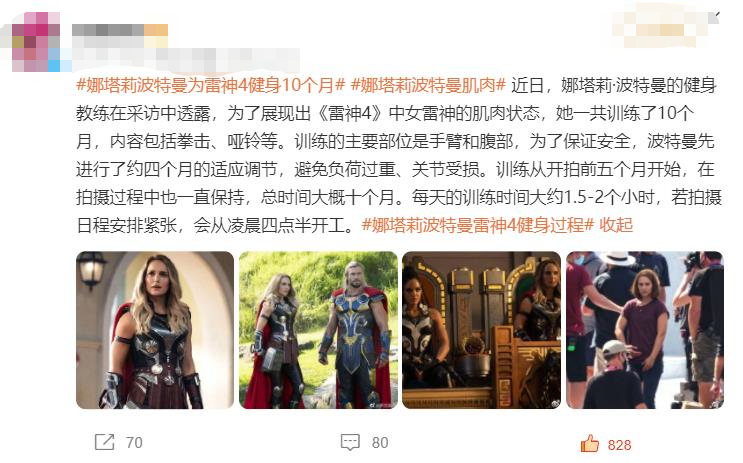
Task: Click the post body text paragraph
Action: click(x=399, y=155)
